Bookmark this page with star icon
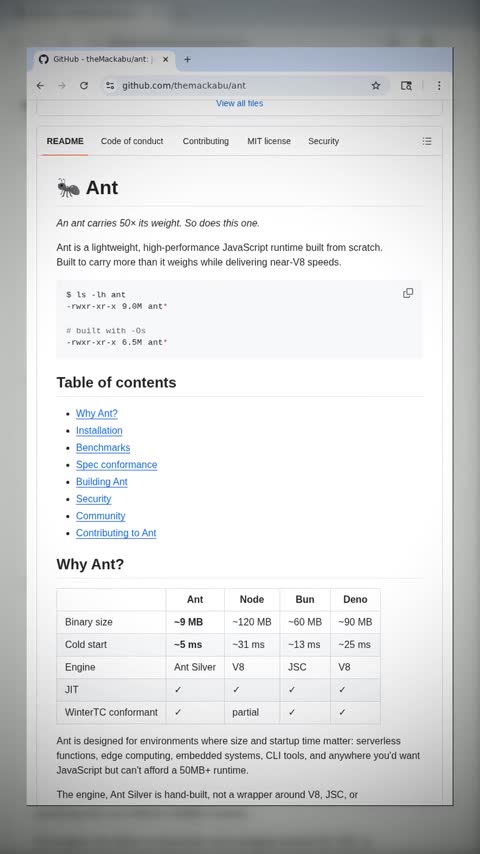Viewport: 480px width, 854px height. pyautogui.click(x=376, y=86)
